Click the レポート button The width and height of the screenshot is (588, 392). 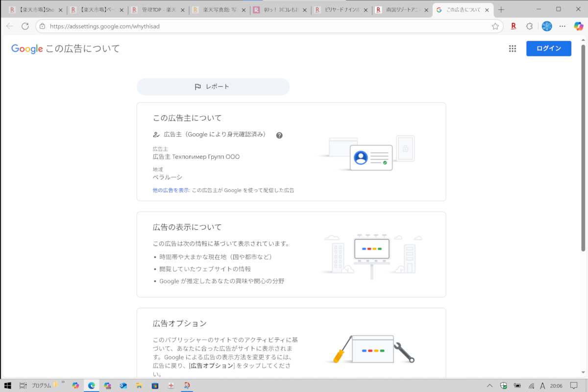pos(213,87)
